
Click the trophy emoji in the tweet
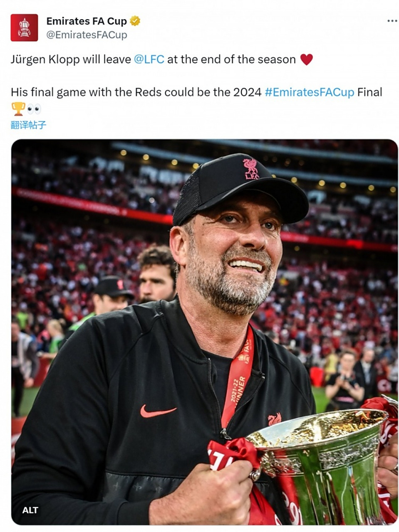[18, 109]
